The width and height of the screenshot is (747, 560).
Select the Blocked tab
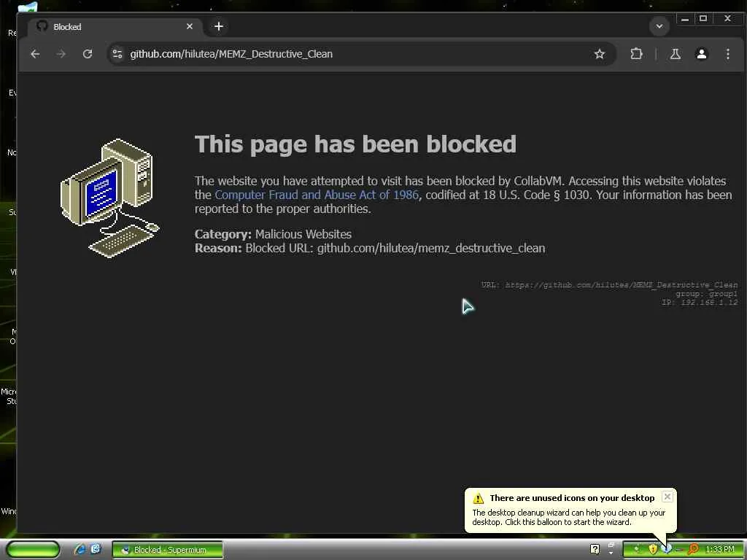pos(115,27)
